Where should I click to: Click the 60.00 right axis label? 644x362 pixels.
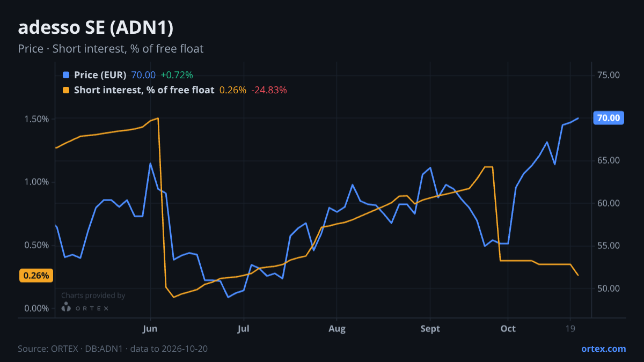(609, 203)
